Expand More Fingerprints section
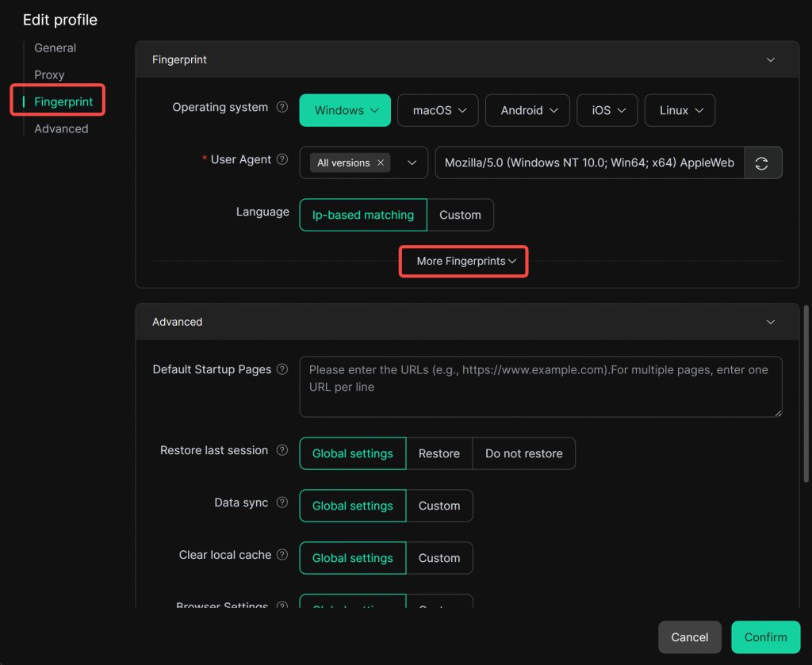 pos(465,262)
